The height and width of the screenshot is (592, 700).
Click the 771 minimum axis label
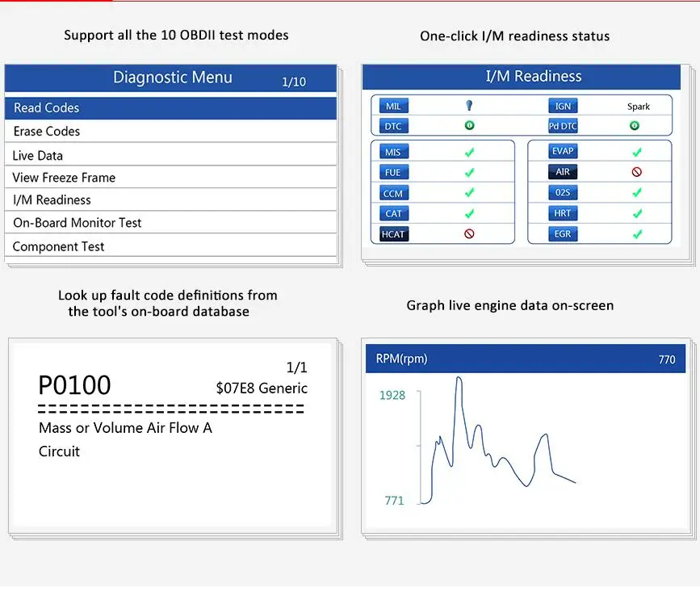[x=394, y=501]
